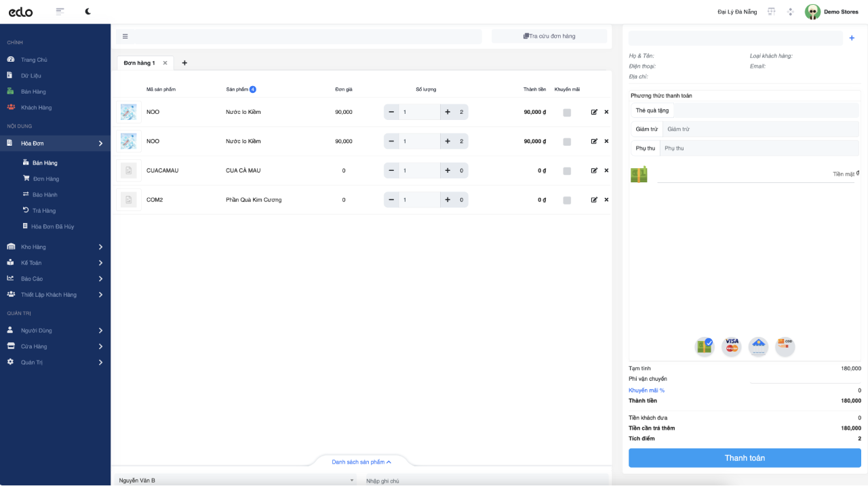Image resolution: width=868 pixels, height=488 pixels.
Task: Remove the CUACAMAU row from order
Action: coord(606,171)
